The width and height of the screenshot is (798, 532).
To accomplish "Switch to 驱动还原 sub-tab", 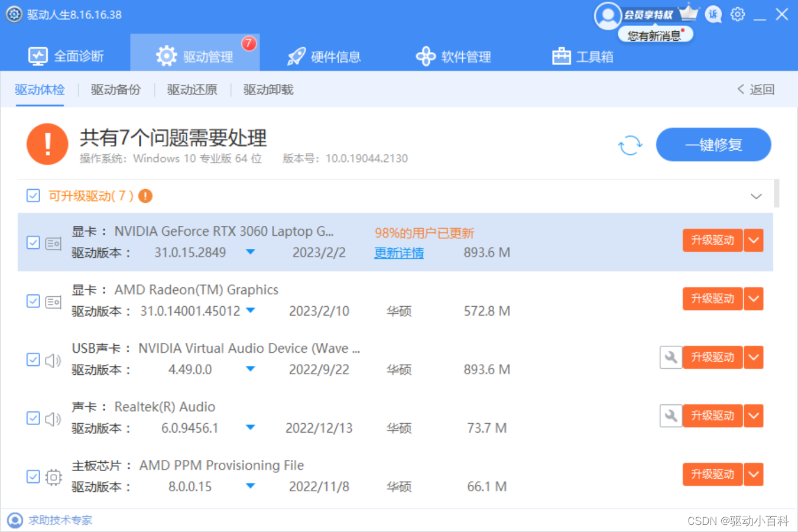I will [x=192, y=90].
